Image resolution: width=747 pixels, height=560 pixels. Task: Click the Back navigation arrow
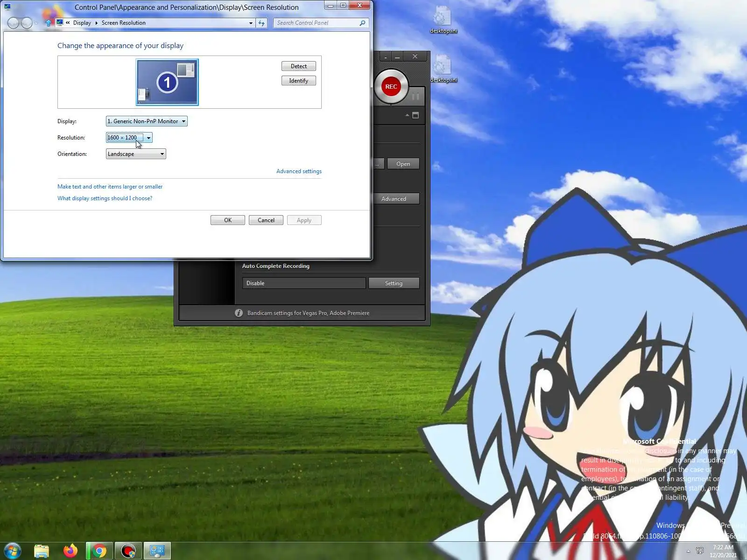coord(13,23)
